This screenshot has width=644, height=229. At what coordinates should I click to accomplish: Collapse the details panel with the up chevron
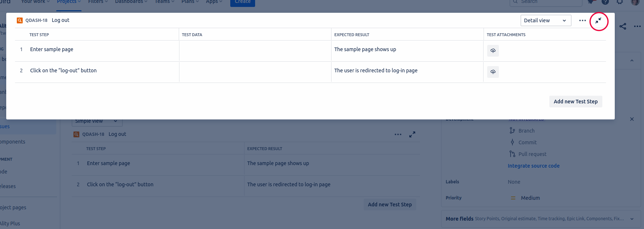pyautogui.click(x=632, y=61)
